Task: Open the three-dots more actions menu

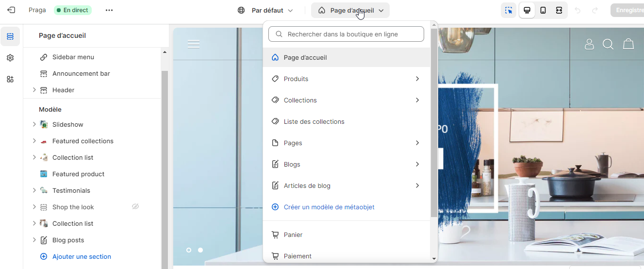Action: (109, 10)
